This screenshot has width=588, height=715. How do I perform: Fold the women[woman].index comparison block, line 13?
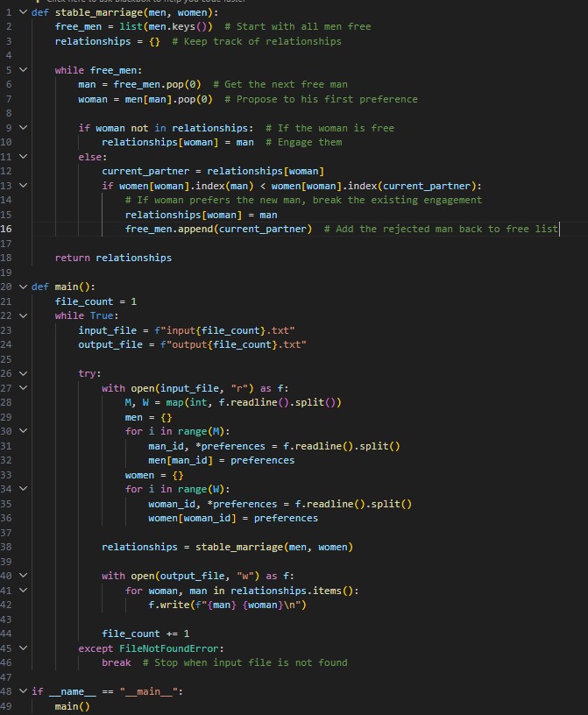coord(23,186)
